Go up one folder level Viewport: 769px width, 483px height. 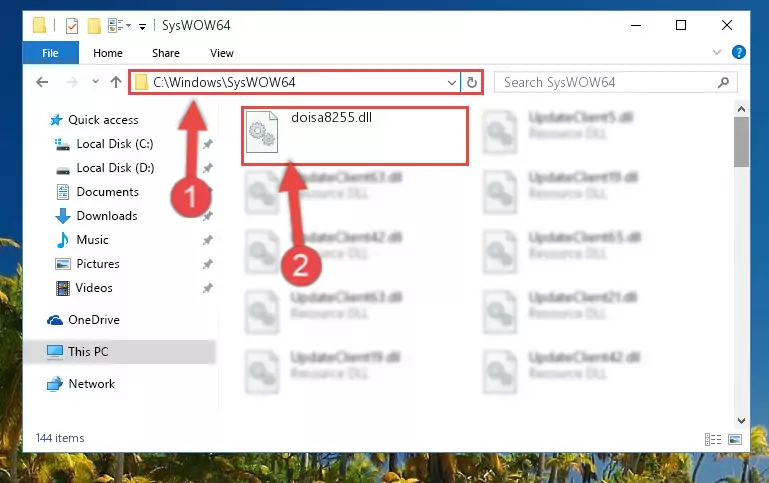click(116, 82)
